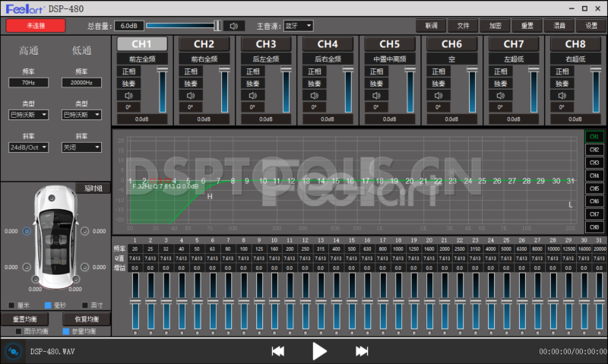608x364 pixels.
Task: Open the 设置 menu
Action: 591,25
